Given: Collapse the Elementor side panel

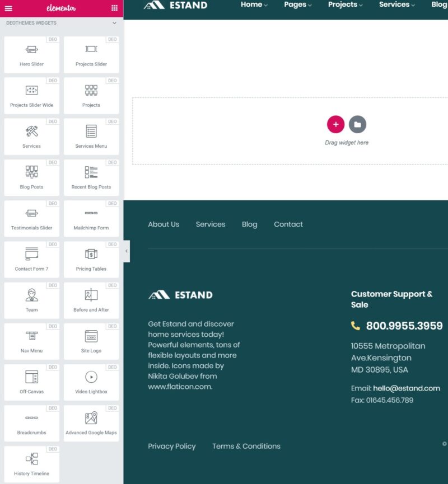Looking at the screenshot, I should click(x=127, y=251).
